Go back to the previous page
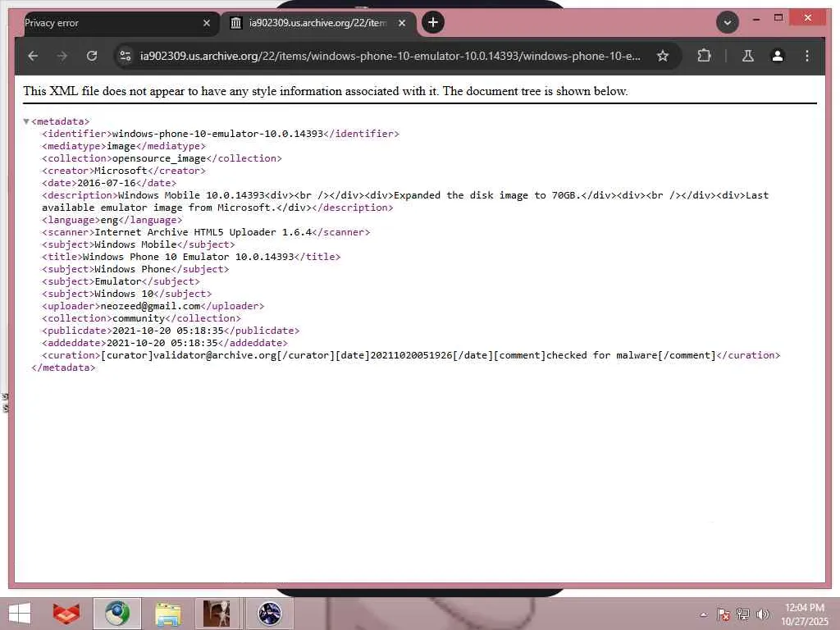This screenshot has width=840, height=630. [x=33, y=56]
